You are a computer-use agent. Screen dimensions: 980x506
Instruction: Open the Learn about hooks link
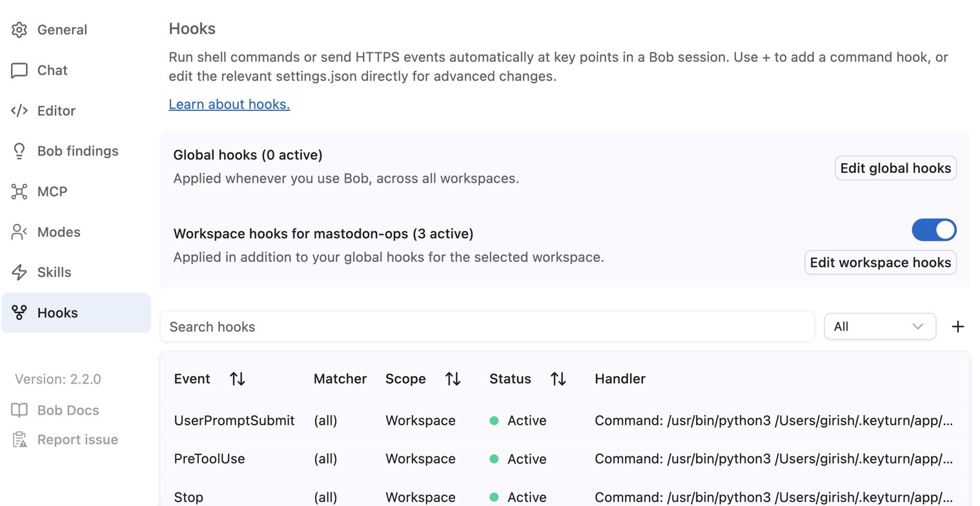pyautogui.click(x=229, y=105)
